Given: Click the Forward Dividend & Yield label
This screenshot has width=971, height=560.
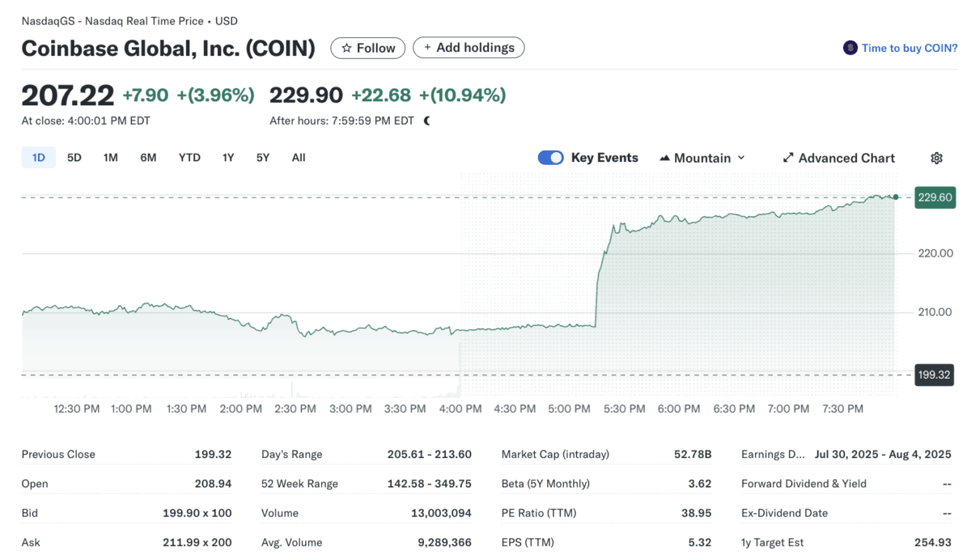Looking at the screenshot, I should point(804,484).
